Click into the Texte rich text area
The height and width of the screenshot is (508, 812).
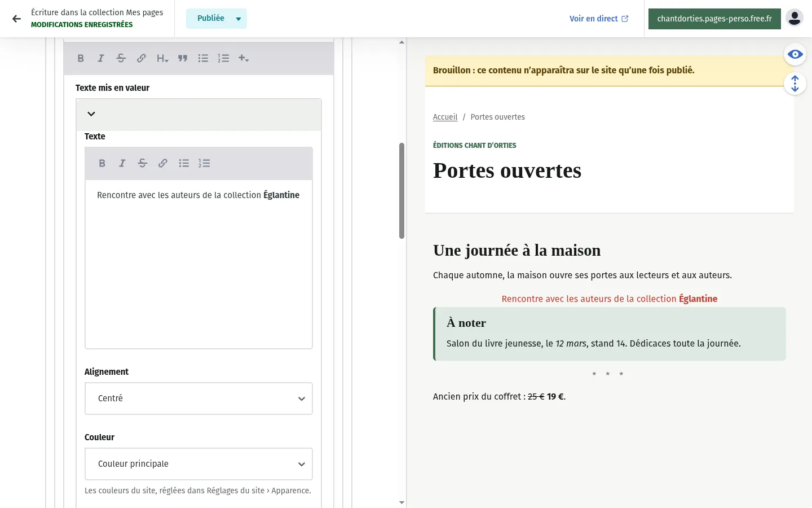coord(198,264)
